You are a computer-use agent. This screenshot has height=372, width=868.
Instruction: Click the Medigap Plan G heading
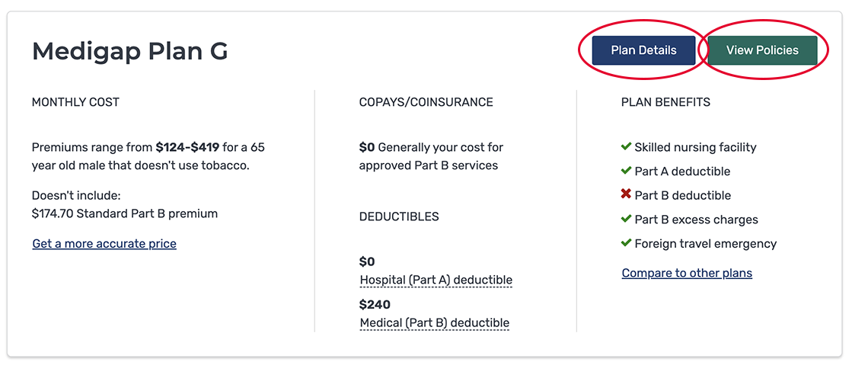tap(129, 51)
